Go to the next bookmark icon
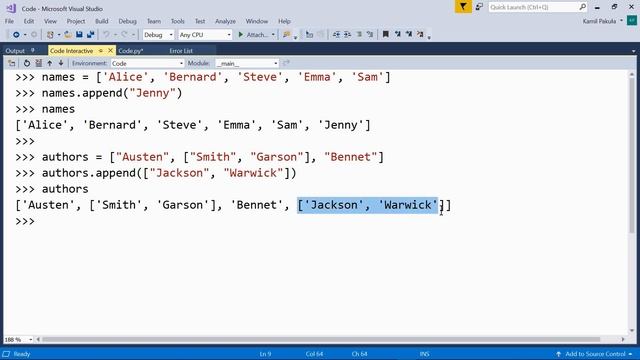Viewport: 640px width, 360px height. coord(409,35)
